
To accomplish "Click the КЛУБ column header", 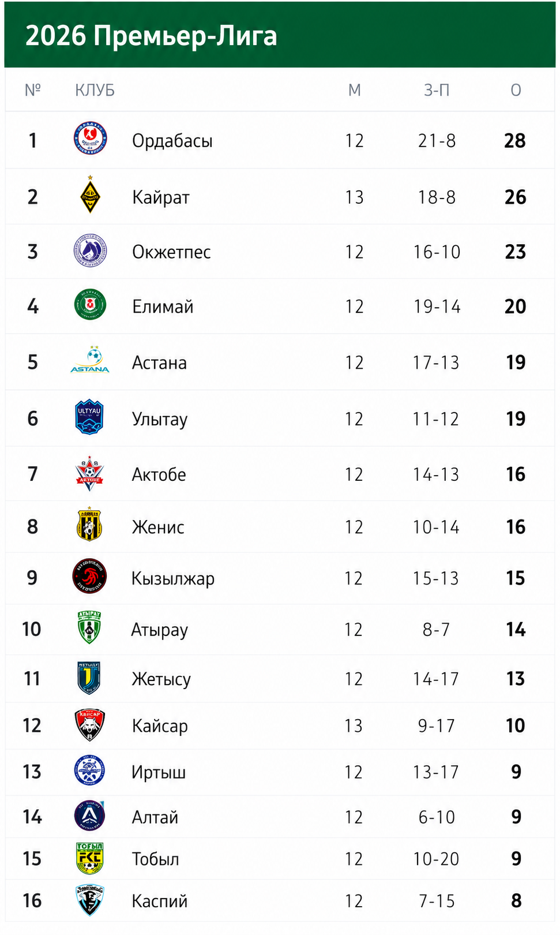I will tap(95, 90).
